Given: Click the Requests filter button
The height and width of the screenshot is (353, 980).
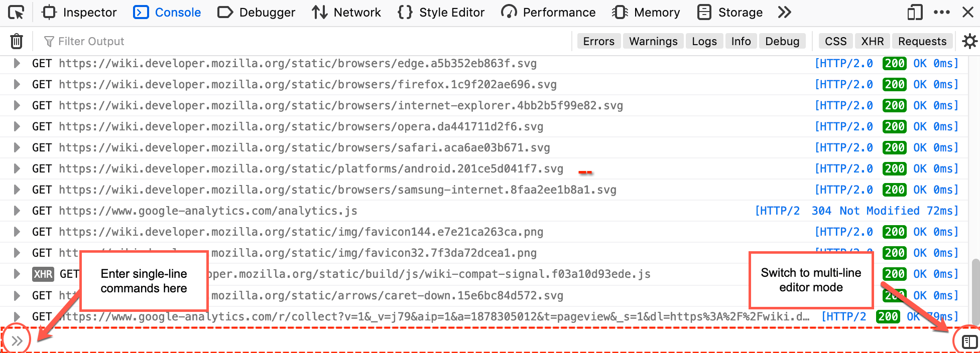Looking at the screenshot, I should point(922,41).
